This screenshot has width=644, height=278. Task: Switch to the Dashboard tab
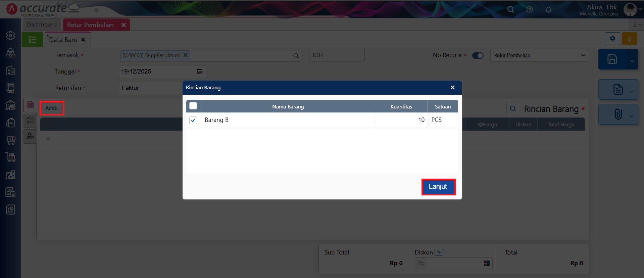[x=42, y=25]
